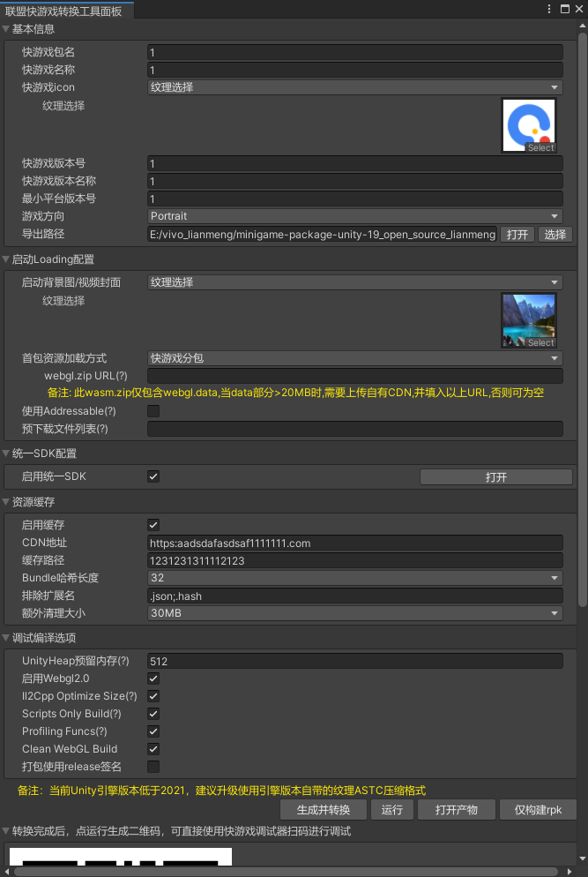This screenshot has height=877, width=588.
Task: Disable the 启用统一SDK checkbox
Action: (x=153, y=476)
